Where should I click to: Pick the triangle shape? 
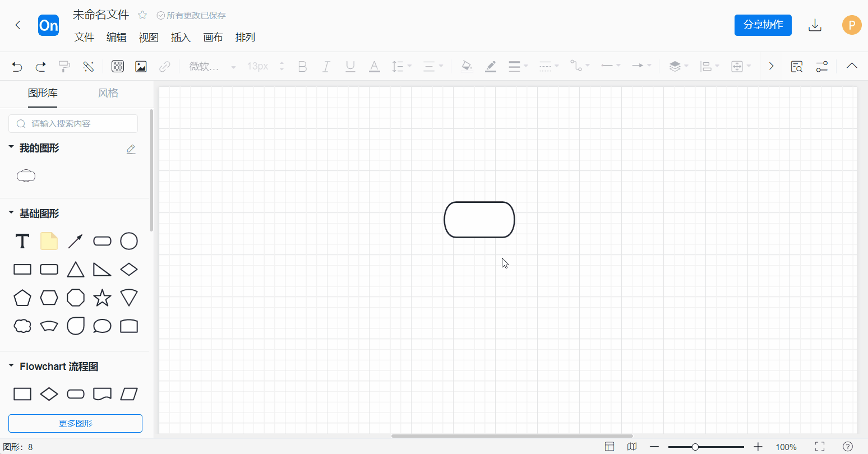tap(76, 270)
